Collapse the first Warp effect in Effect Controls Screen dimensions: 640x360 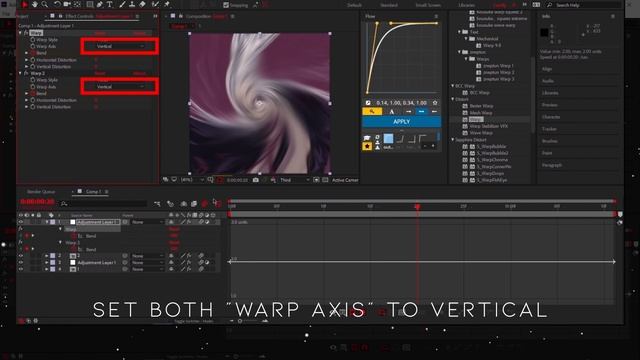(x=20, y=33)
